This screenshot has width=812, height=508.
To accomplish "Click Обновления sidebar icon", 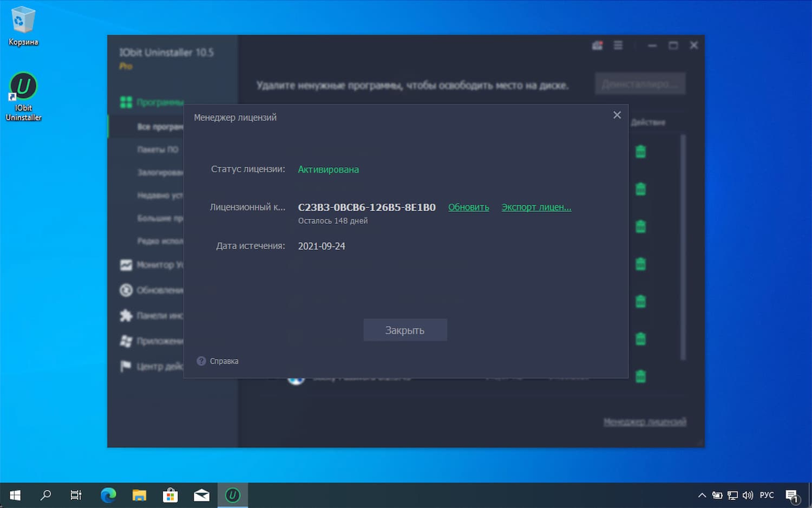I will [x=126, y=290].
